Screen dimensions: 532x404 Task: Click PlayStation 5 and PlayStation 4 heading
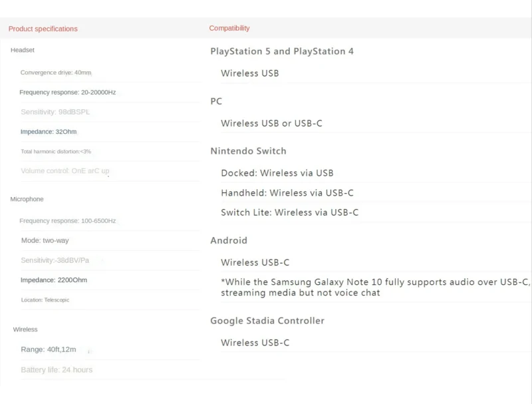point(282,51)
